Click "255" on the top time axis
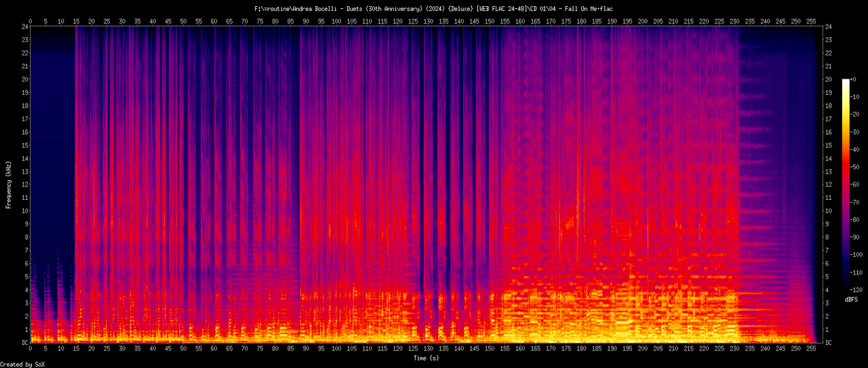 pos(811,21)
